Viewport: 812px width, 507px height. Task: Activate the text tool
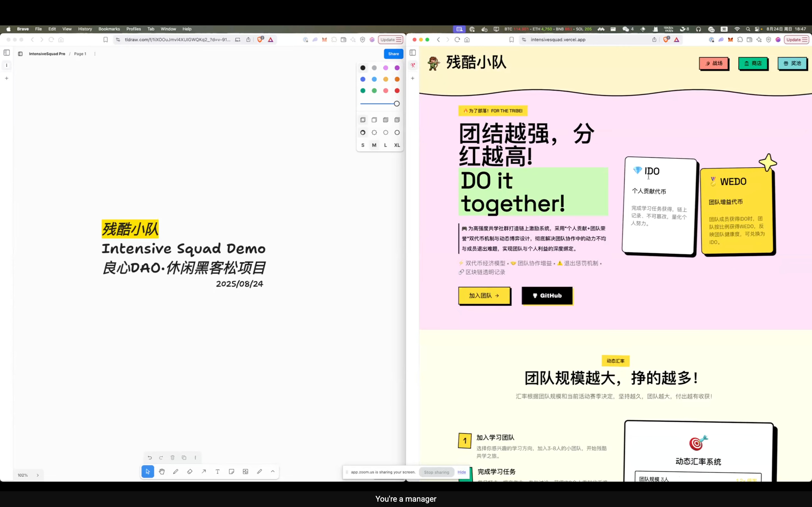(x=217, y=472)
